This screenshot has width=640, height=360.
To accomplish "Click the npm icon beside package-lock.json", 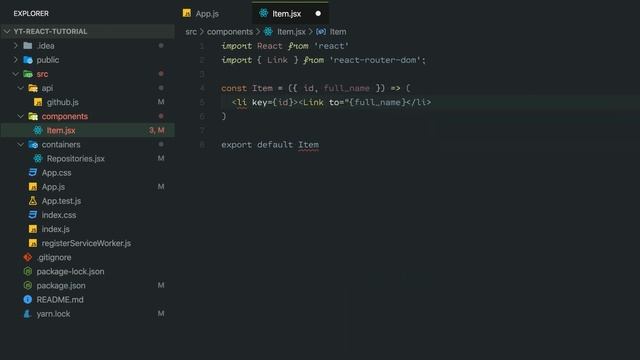I will tap(28, 271).
